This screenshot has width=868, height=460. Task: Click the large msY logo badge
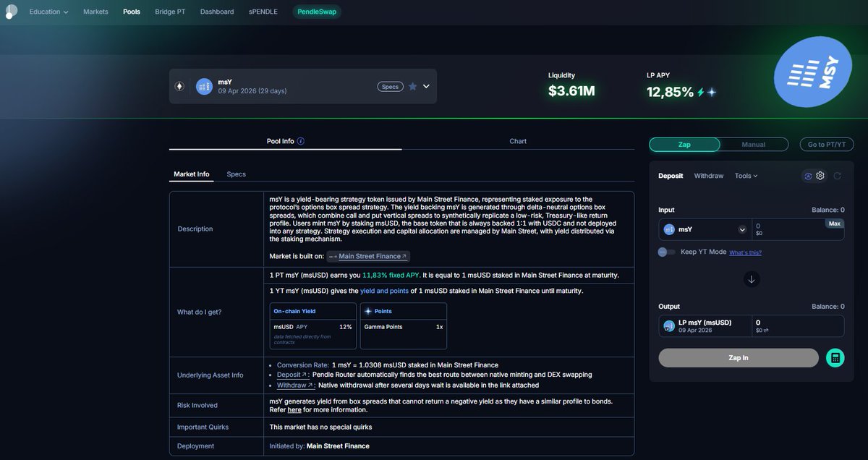click(814, 72)
